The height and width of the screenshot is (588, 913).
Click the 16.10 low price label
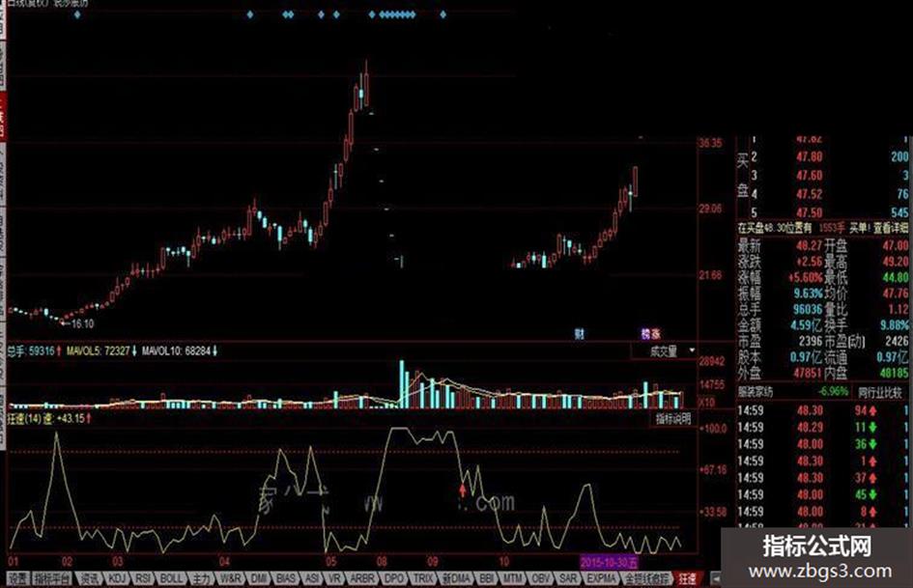click(82, 323)
